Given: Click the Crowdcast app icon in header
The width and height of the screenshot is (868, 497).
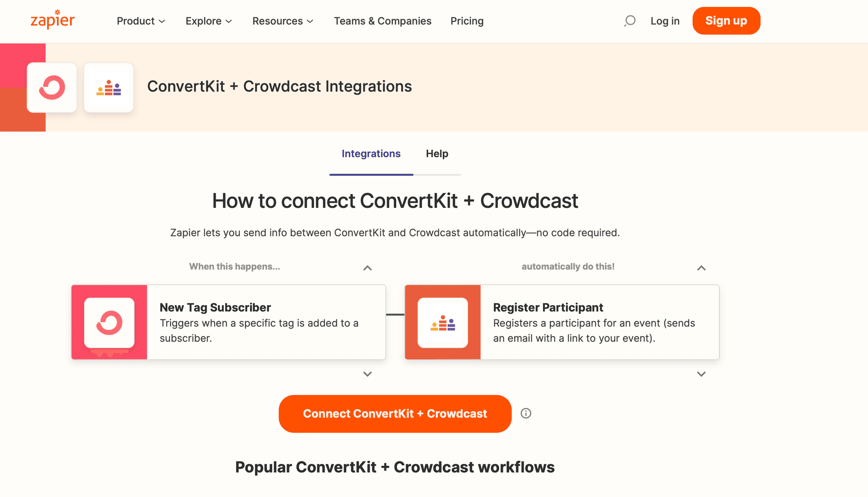Looking at the screenshot, I should click(108, 88).
